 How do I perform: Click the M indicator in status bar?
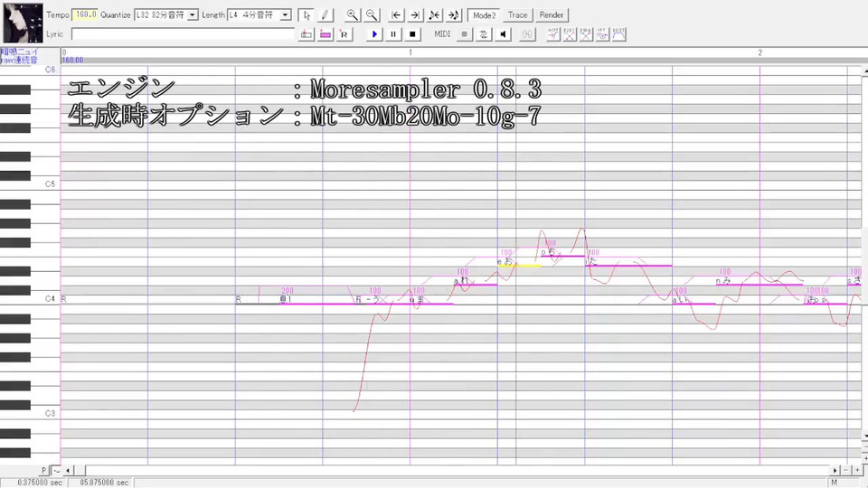(835, 483)
